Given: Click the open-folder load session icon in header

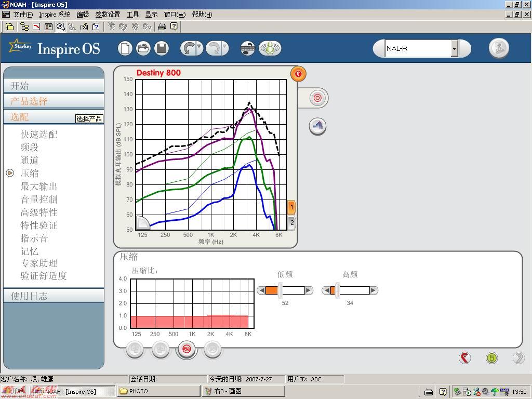Looking at the screenshot, I should pos(143,48).
